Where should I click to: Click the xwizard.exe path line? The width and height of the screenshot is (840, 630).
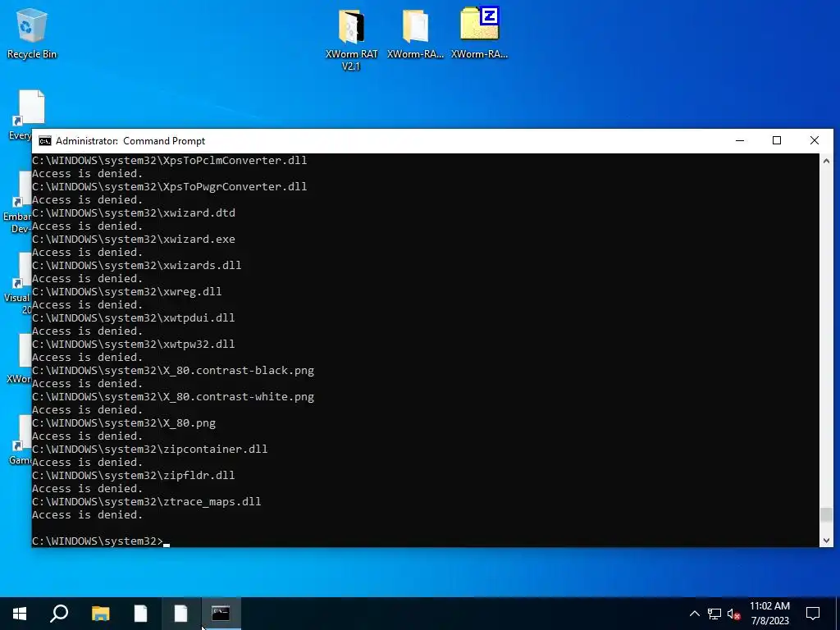tap(134, 239)
